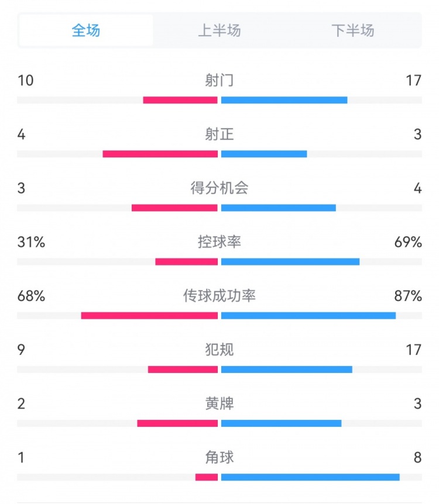
Task: Click the blue 射门 shots bar
Action: click(x=284, y=100)
